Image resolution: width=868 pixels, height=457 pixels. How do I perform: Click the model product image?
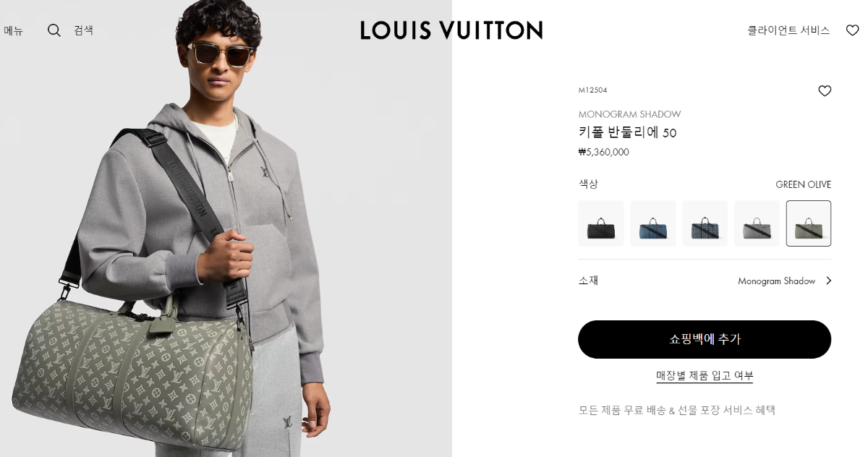[226, 228]
